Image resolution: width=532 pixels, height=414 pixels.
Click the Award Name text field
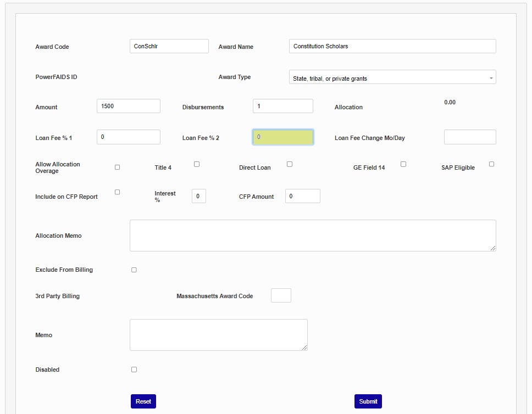[x=392, y=46]
